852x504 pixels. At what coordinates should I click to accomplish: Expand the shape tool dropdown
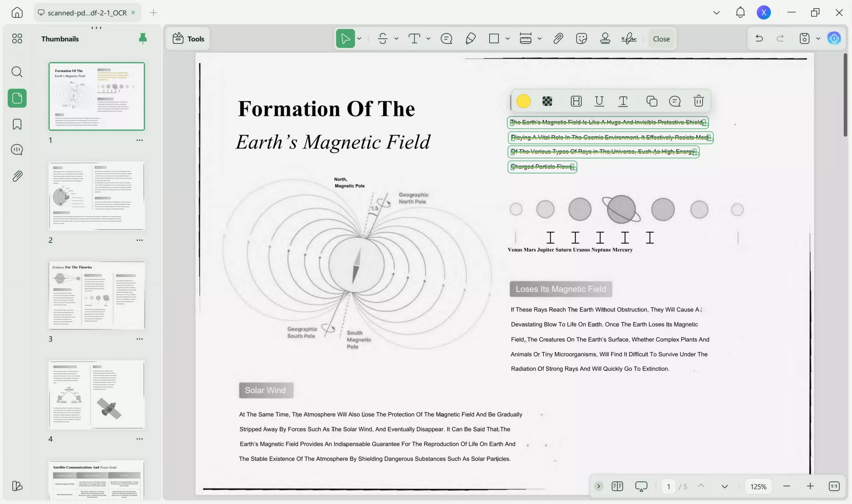507,38
